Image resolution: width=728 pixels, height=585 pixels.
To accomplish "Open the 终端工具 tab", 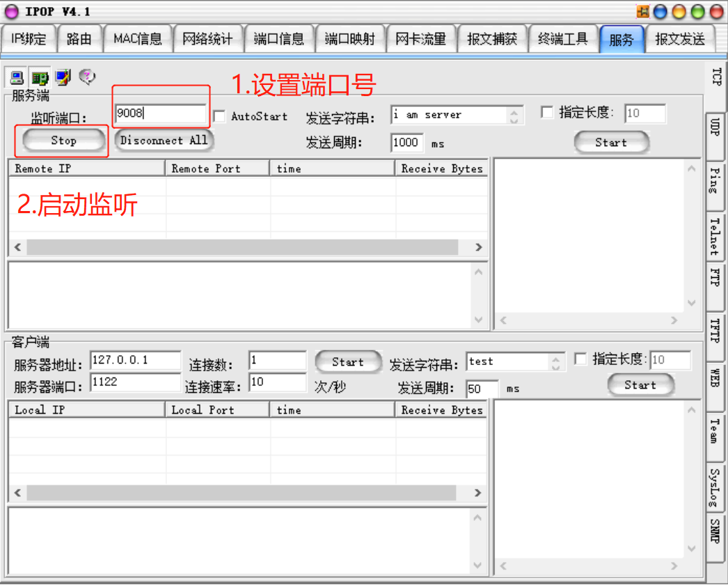I will [x=563, y=38].
